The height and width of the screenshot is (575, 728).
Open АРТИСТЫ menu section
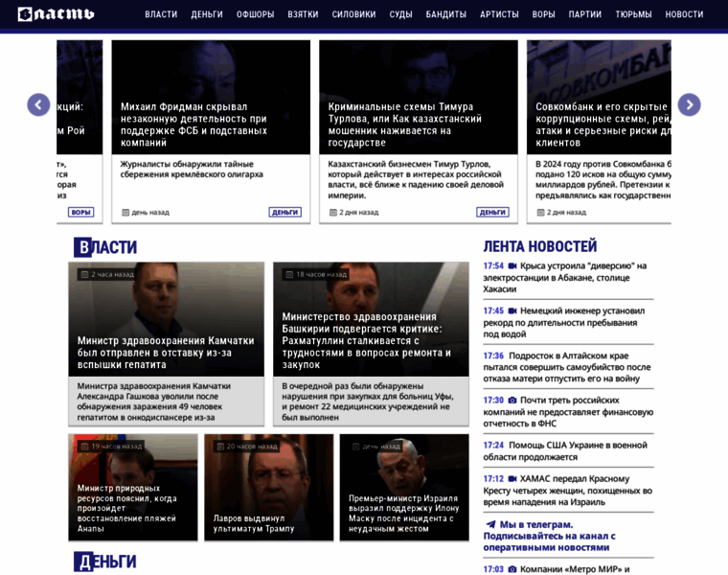coord(499,14)
